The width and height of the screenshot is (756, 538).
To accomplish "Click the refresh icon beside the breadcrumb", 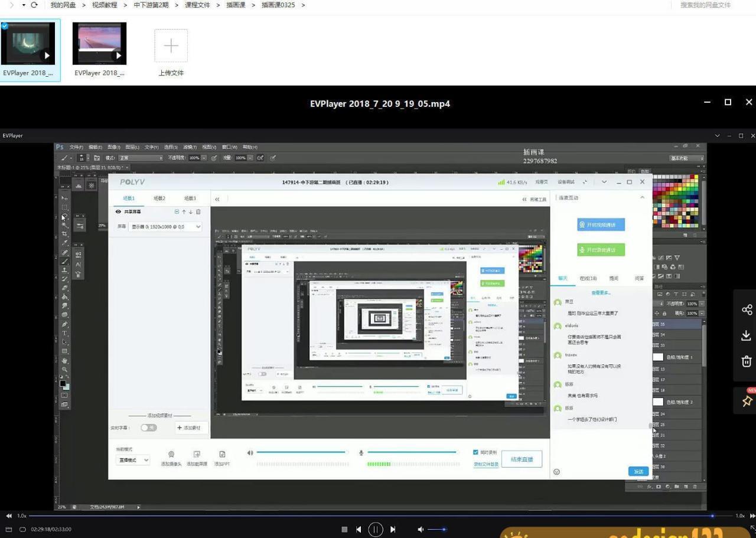I will coord(34,5).
